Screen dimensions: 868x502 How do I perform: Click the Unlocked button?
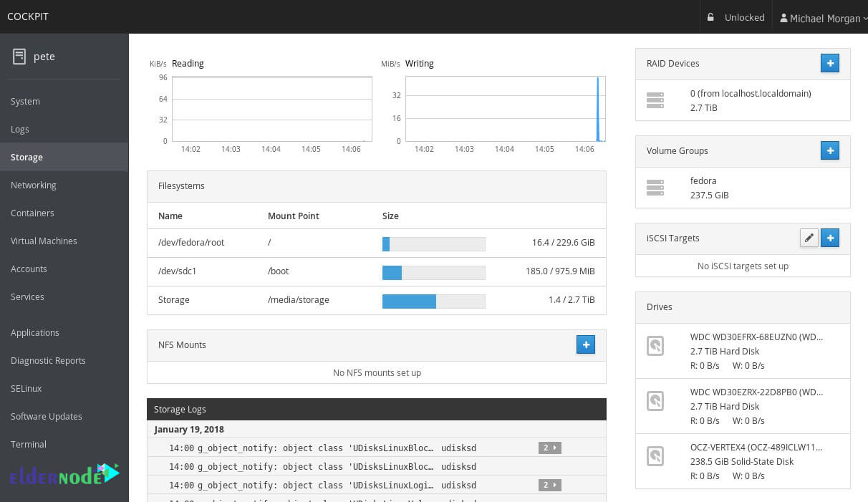click(744, 16)
